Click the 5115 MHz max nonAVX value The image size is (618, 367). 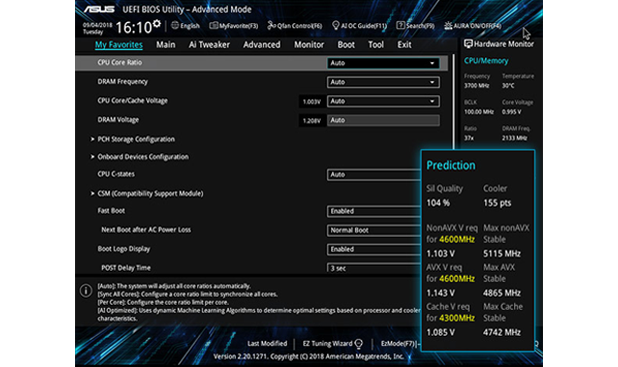(502, 253)
